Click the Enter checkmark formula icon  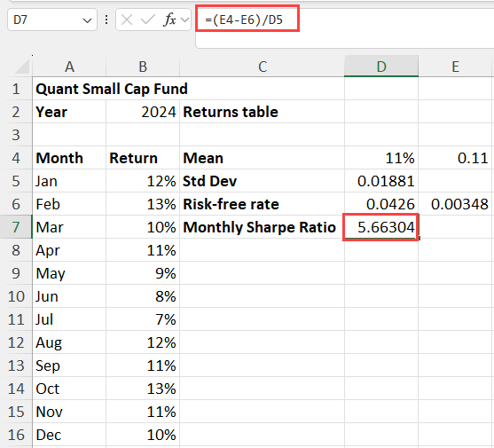coord(147,20)
